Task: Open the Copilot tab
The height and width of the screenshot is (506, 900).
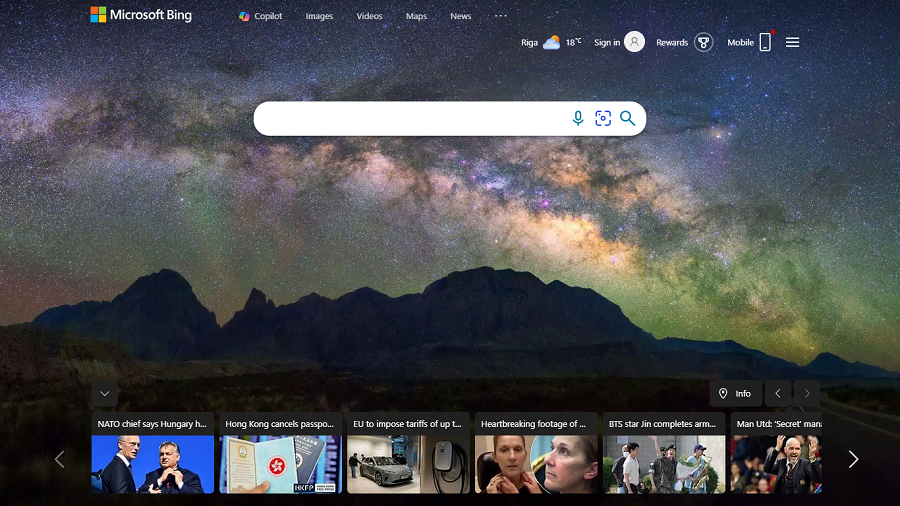Action: 260,16
